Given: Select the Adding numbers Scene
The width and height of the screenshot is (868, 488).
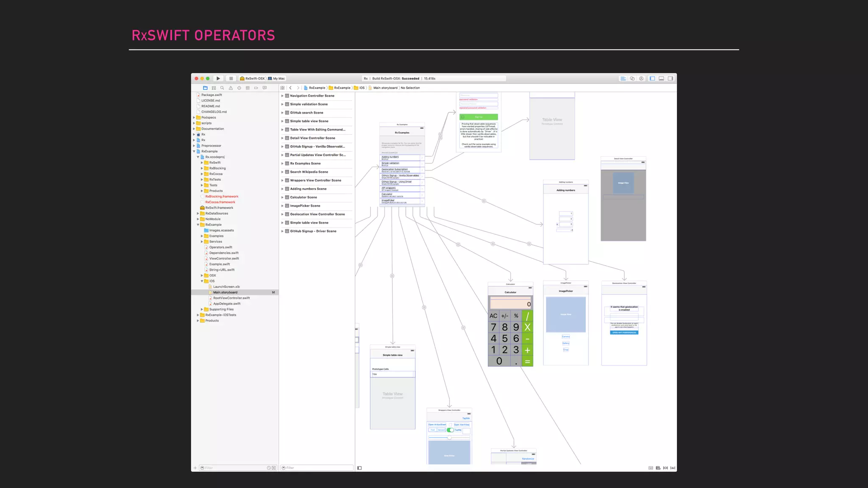Looking at the screenshot, I should tap(308, 189).
